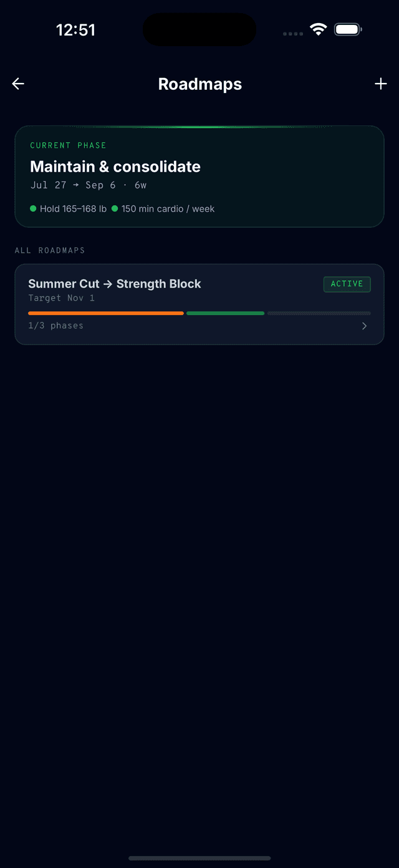Tap the cellular signal dots
Image resolution: width=399 pixels, height=868 pixels.
click(293, 34)
